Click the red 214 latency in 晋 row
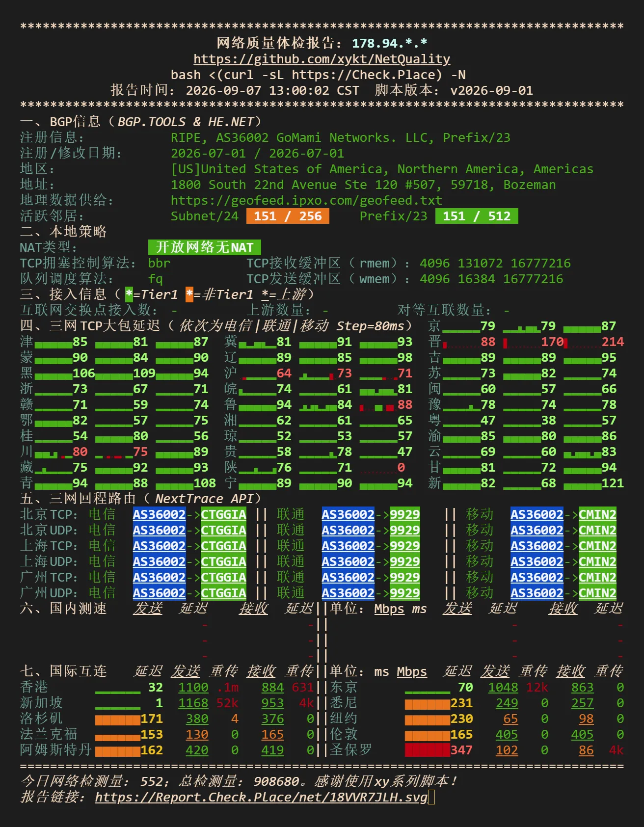Screen dimensions: 644x827 click(613, 342)
